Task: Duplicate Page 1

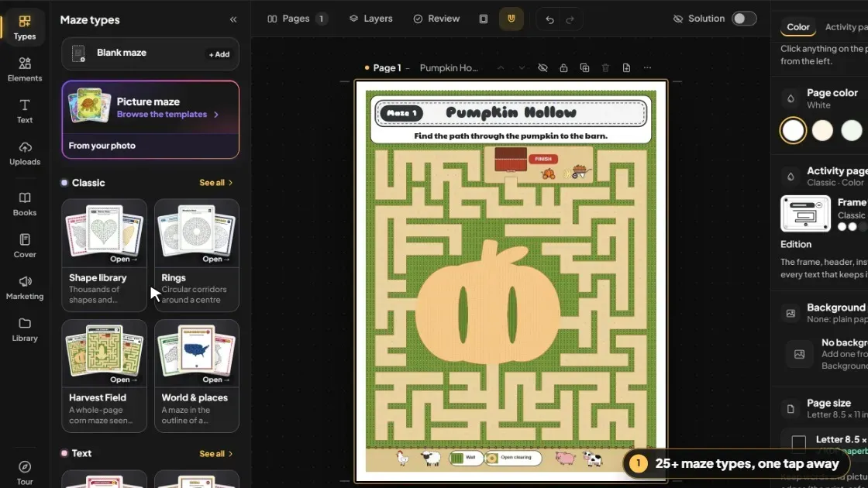Action: click(x=584, y=68)
